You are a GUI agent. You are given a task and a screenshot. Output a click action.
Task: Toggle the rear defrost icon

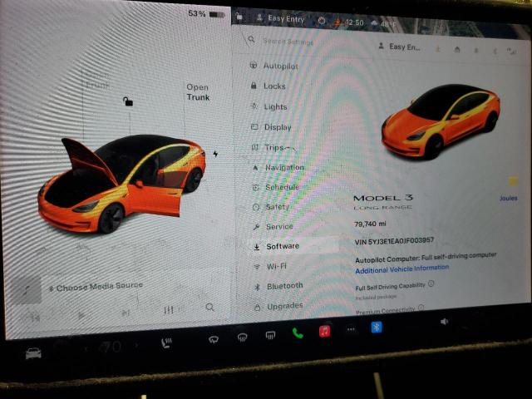coord(270,336)
